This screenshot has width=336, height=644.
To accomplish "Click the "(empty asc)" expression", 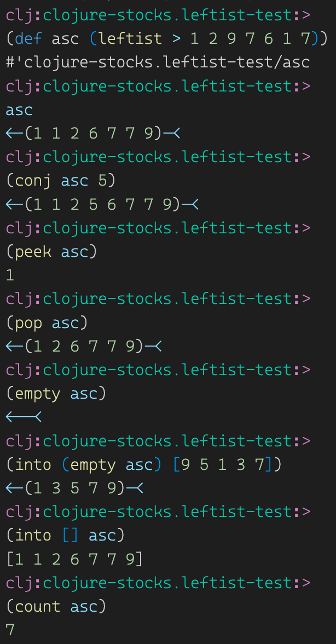I will [56, 393].
